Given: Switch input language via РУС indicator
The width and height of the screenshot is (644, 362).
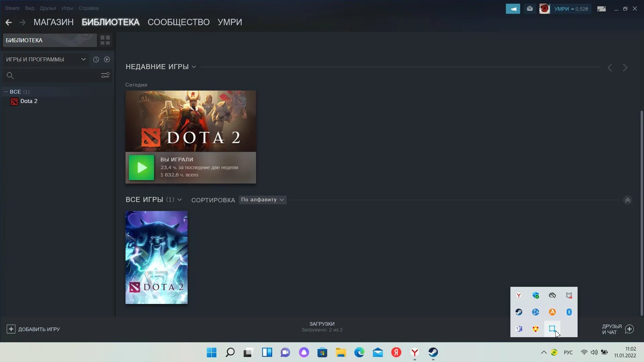Looking at the screenshot, I should [568, 352].
